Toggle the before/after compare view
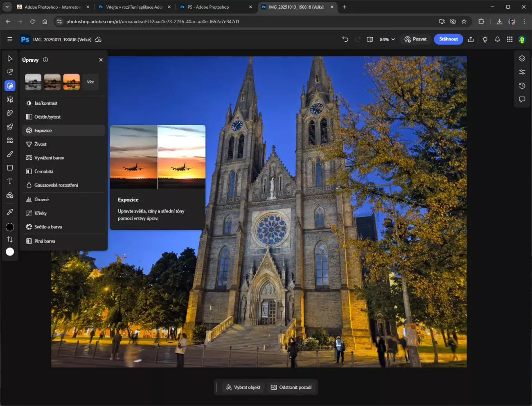This screenshot has height=406, width=532. click(x=370, y=39)
